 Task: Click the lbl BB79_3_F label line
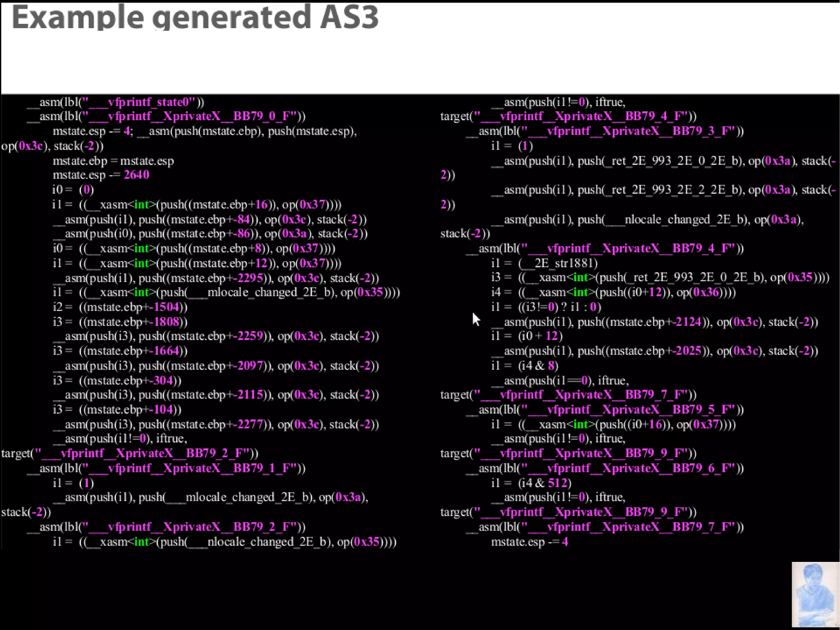point(605,131)
